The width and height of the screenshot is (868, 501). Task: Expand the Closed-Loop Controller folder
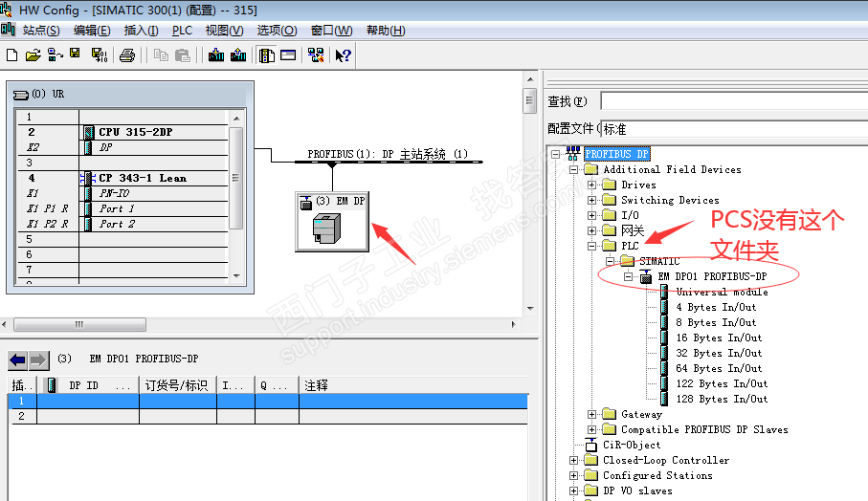(573, 460)
